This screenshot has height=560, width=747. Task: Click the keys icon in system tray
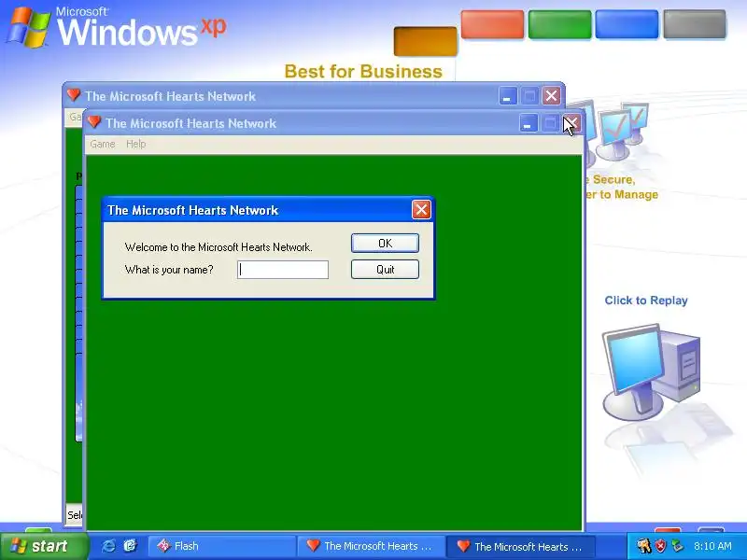click(644, 546)
